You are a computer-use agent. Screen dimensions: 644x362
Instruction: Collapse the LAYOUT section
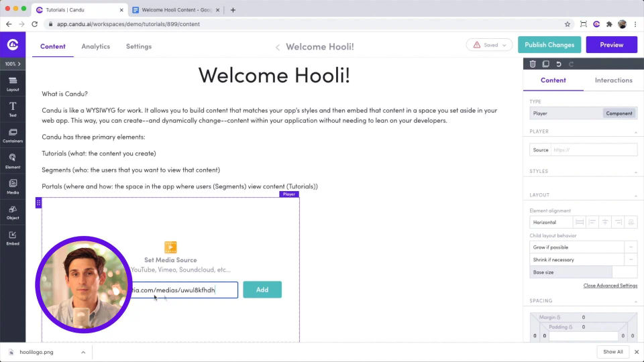click(636, 196)
